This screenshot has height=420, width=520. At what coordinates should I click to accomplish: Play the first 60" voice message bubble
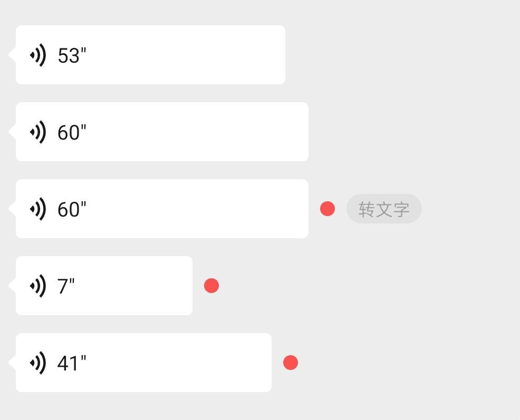tap(162, 132)
